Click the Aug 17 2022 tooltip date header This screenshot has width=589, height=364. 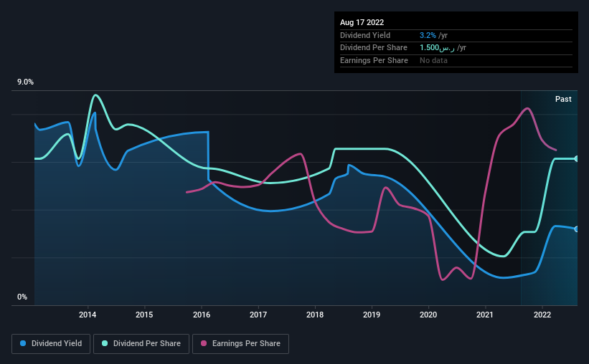tap(362, 22)
